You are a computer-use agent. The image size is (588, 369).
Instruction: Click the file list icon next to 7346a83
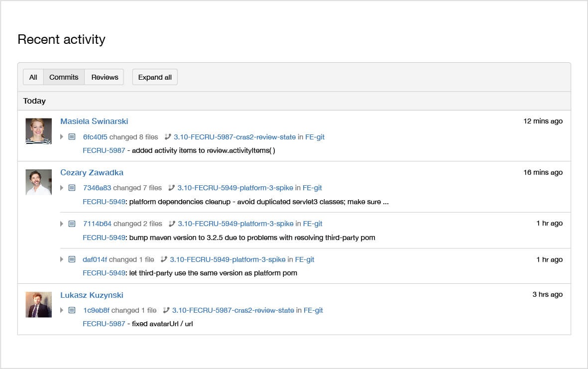tap(72, 188)
